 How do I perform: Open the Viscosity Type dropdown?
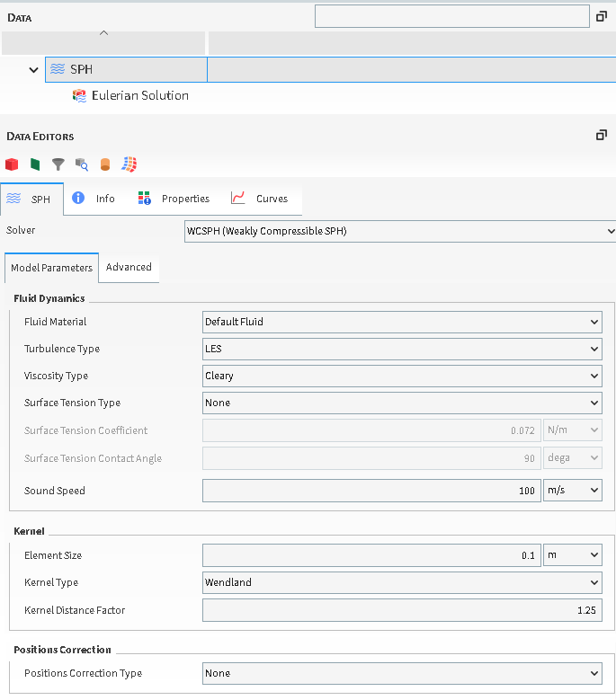402,376
